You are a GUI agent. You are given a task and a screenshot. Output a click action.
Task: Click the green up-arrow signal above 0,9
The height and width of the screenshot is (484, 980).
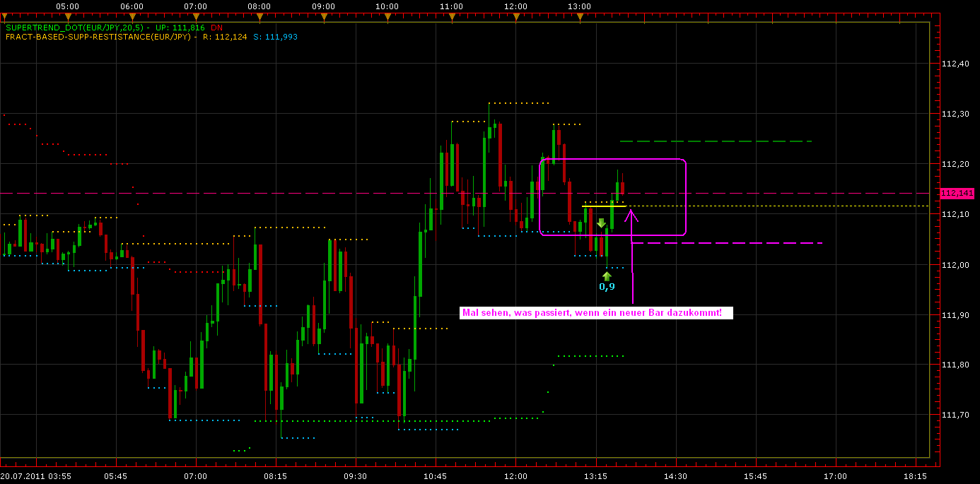pyautogui.click(x=607, y=276)
